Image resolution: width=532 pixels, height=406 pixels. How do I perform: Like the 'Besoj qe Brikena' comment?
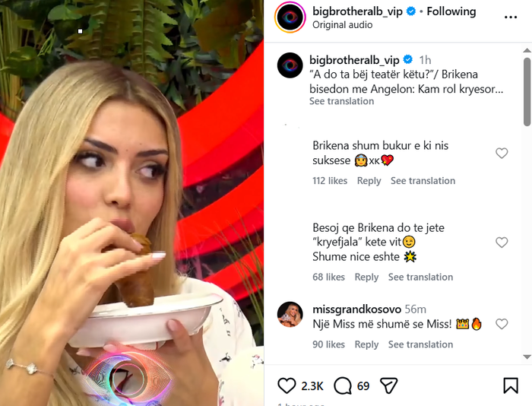[502, 243]
